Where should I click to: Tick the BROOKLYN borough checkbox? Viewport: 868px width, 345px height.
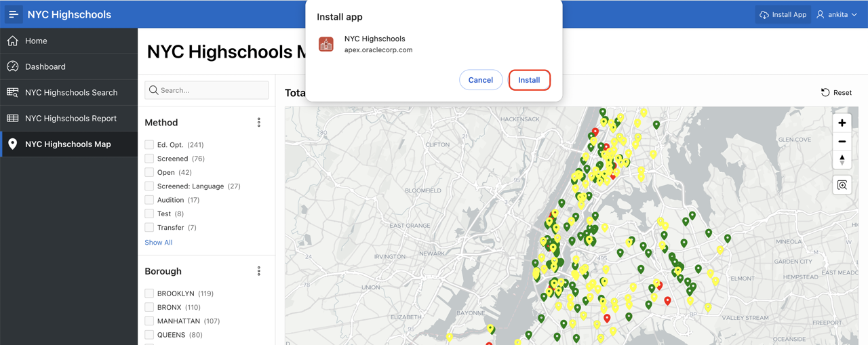pos(149,293)
